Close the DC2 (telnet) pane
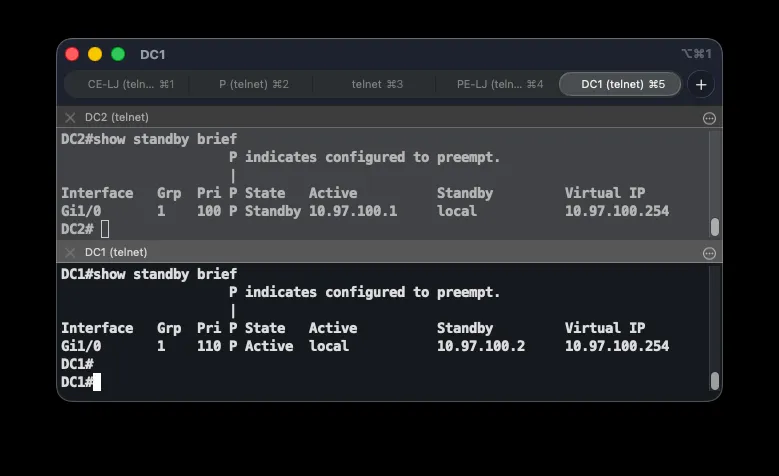779x476 pixels. [70, 118]
